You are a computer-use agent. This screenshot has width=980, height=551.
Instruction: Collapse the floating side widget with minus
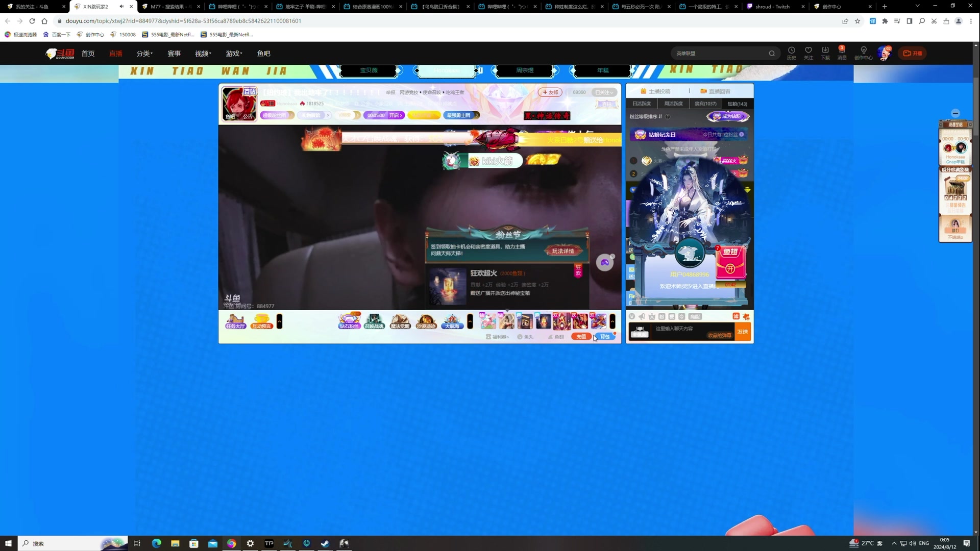[955, 113]
